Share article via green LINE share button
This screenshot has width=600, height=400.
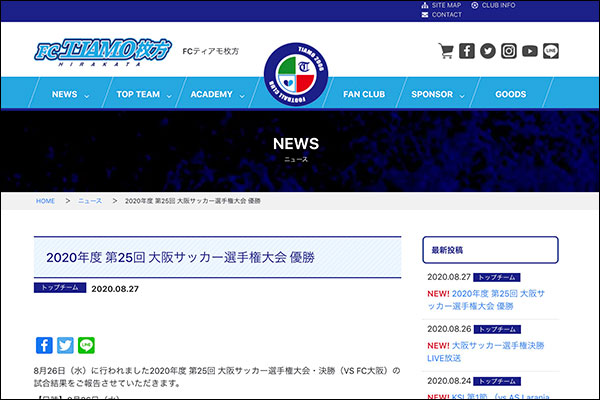[x=86, y=345]
